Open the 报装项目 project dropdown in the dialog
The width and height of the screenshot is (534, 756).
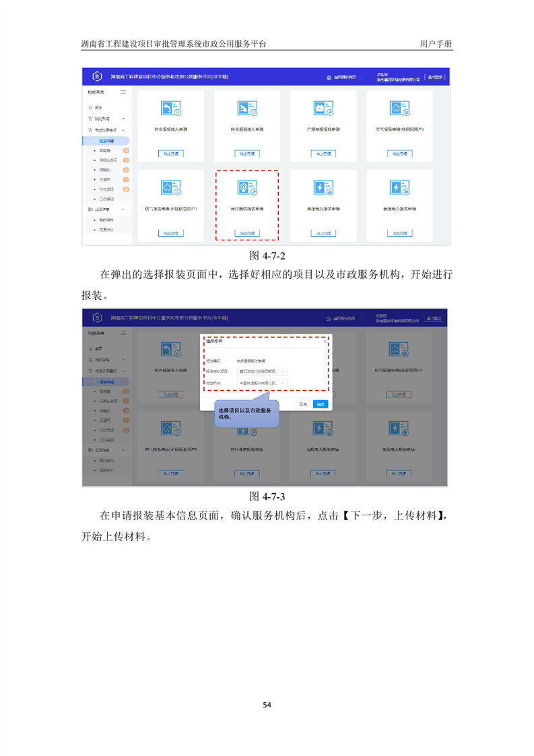coord(262,371)
